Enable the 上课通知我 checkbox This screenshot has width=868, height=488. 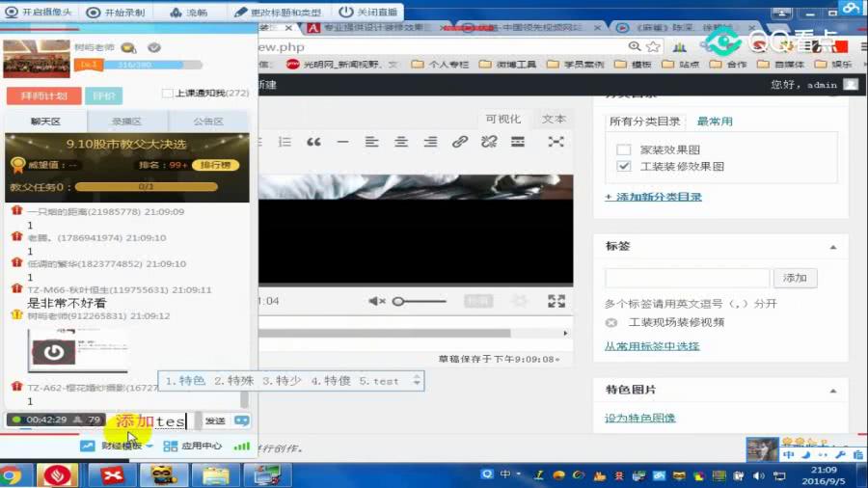(x=168, y=94)
